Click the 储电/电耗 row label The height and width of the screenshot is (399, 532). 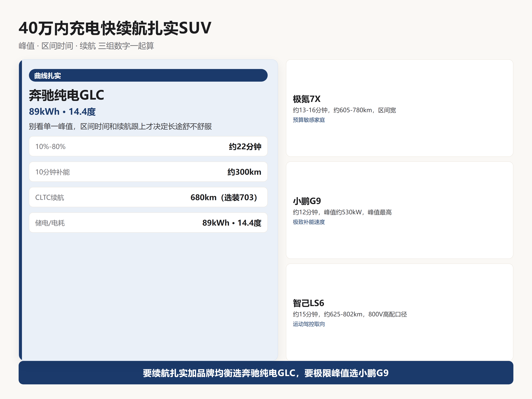point(50,223)
